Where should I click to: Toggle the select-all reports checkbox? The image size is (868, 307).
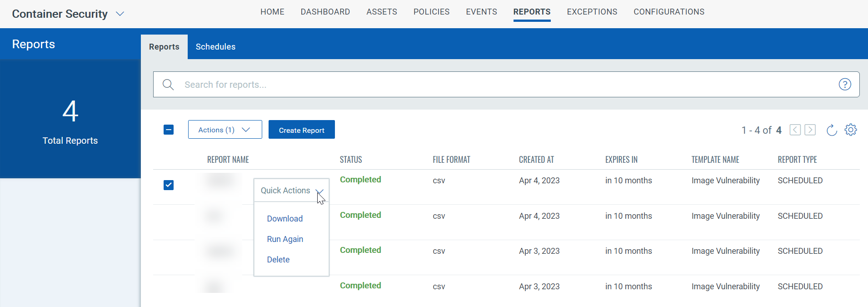pos(169,130)
